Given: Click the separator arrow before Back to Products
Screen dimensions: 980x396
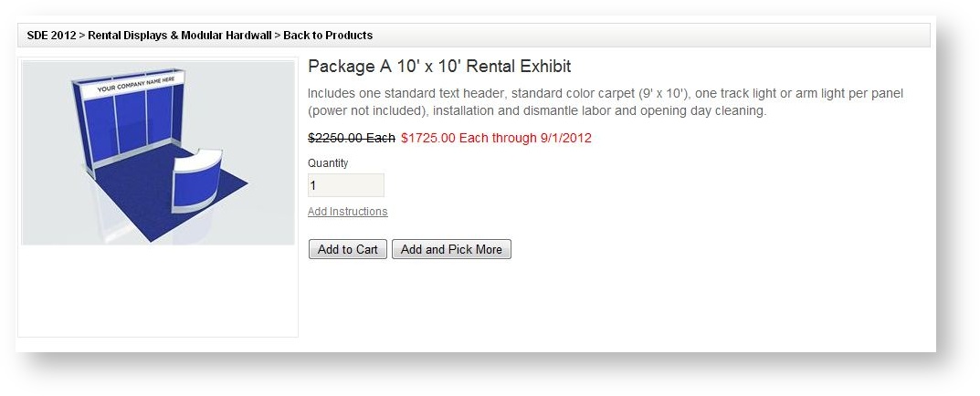Looking at the screenshot, I should point(278,36).
